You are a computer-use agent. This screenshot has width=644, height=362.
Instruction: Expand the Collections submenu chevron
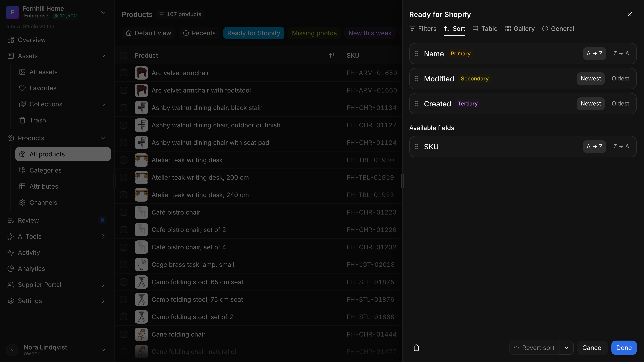coord(103,104)
